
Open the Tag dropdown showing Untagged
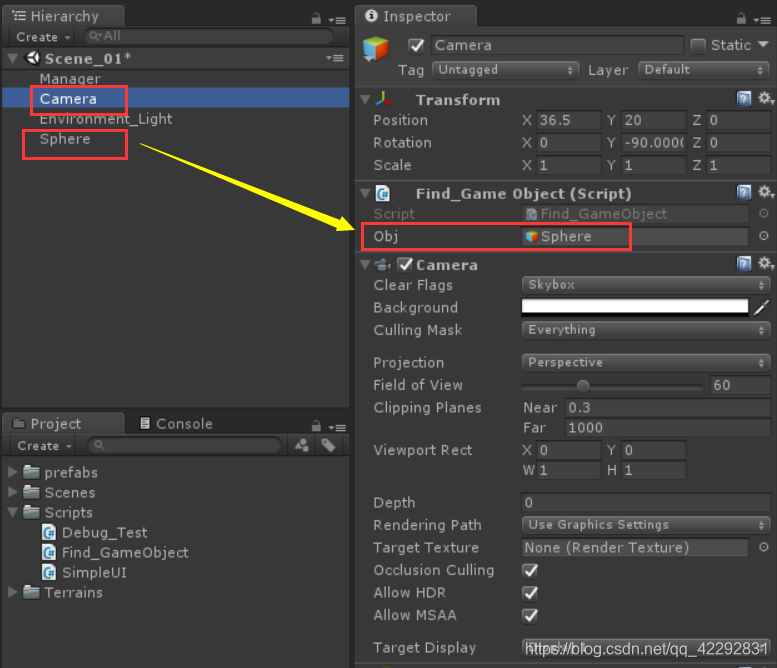point(505,70)
